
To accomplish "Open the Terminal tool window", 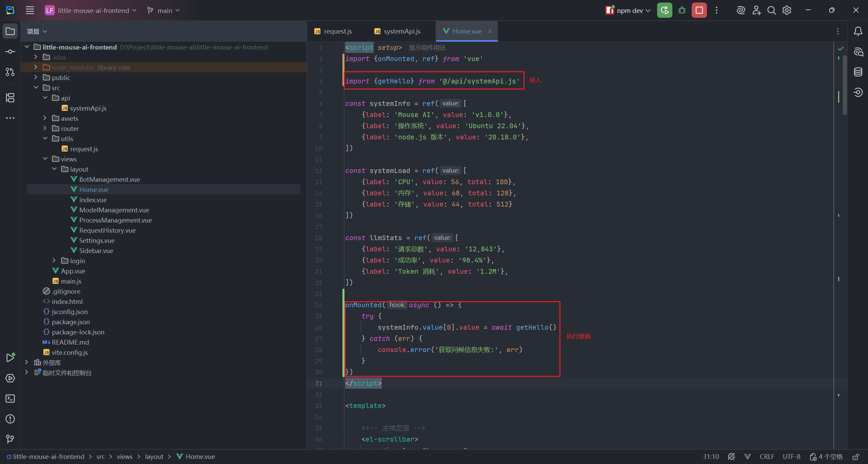I will pyautogui.click(x=10, y=399).
